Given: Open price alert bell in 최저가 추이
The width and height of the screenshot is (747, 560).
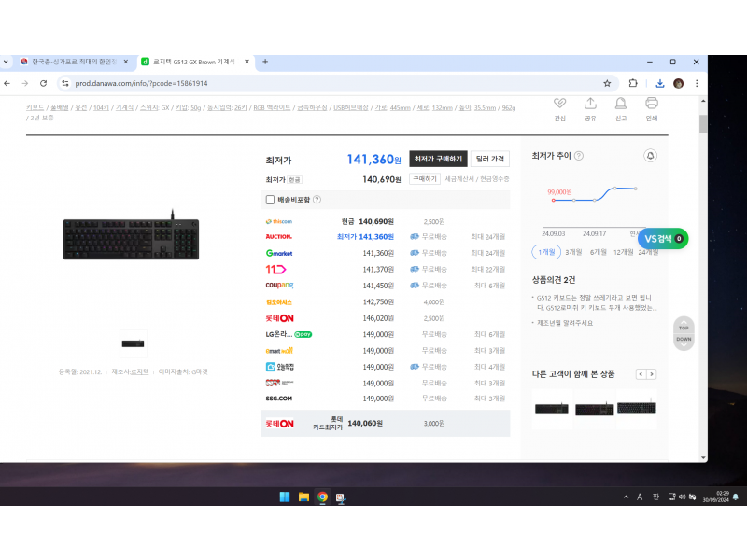Looking at the screenshot, I should (650, 156).
